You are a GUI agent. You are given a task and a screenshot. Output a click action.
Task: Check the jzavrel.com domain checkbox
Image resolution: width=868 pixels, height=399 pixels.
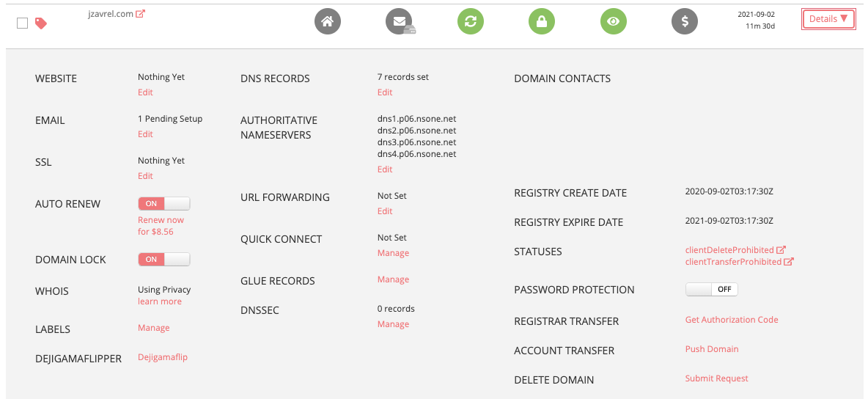pyautogui.click(x=22, y=23)
